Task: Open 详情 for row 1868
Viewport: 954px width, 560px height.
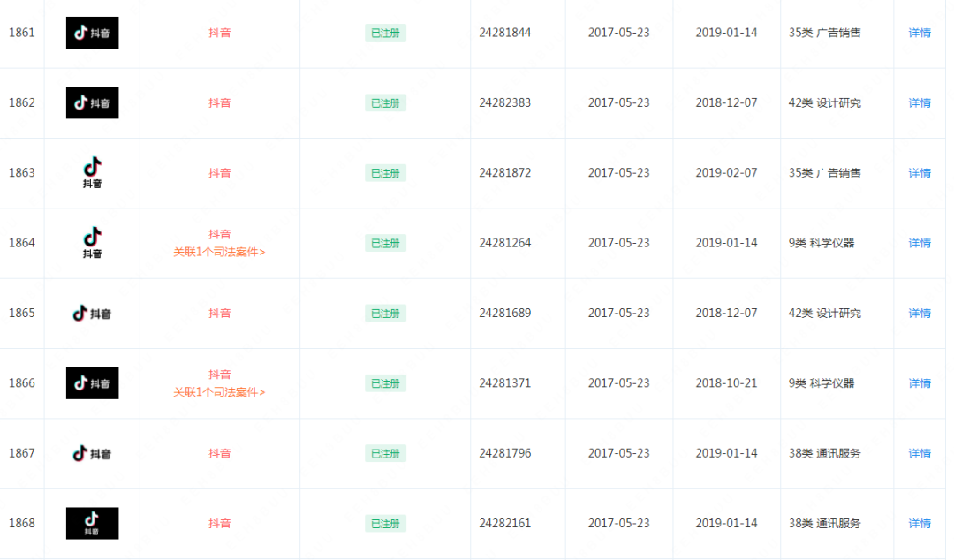Action: point(920,524)
